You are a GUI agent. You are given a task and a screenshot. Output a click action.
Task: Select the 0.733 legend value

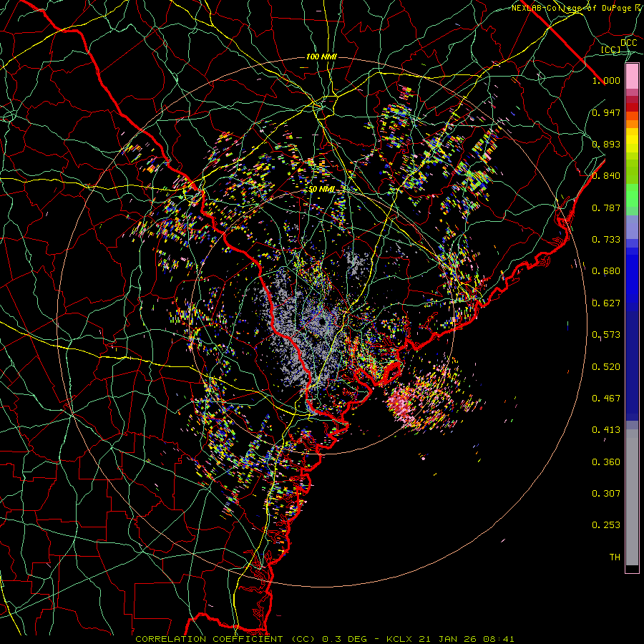click(x=606, y=240)
